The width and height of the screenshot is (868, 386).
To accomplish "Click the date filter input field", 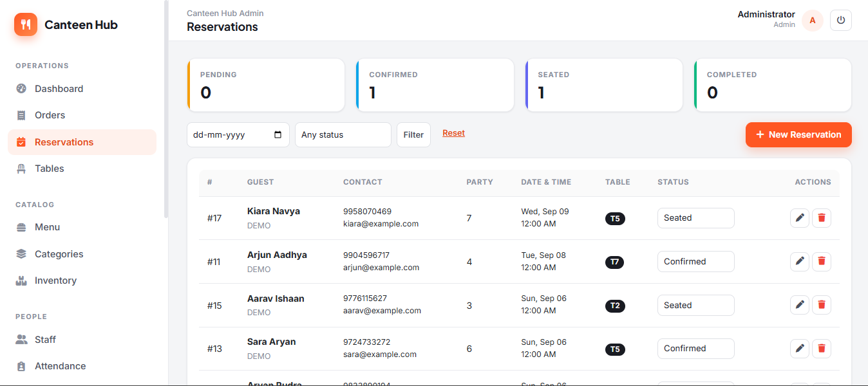I will (x=238, y=135).
